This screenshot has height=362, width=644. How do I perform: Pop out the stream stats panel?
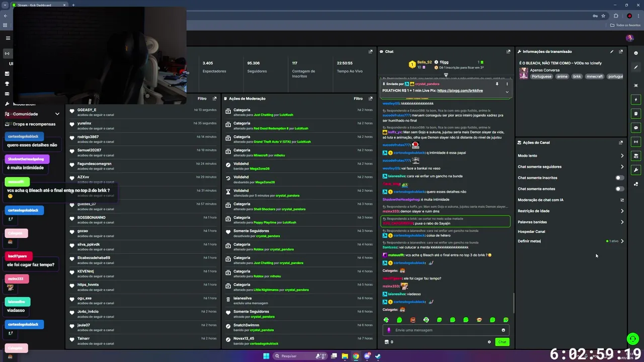tap(370, 51)
